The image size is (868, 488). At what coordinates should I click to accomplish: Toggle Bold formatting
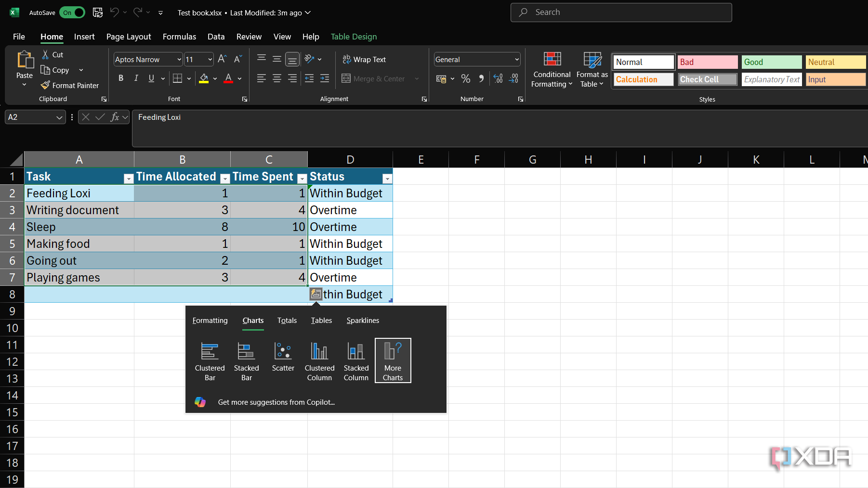click(121, 78)
